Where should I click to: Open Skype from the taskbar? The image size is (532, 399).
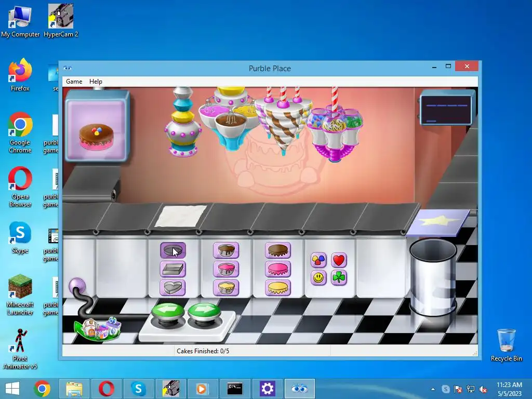(138, 389)
